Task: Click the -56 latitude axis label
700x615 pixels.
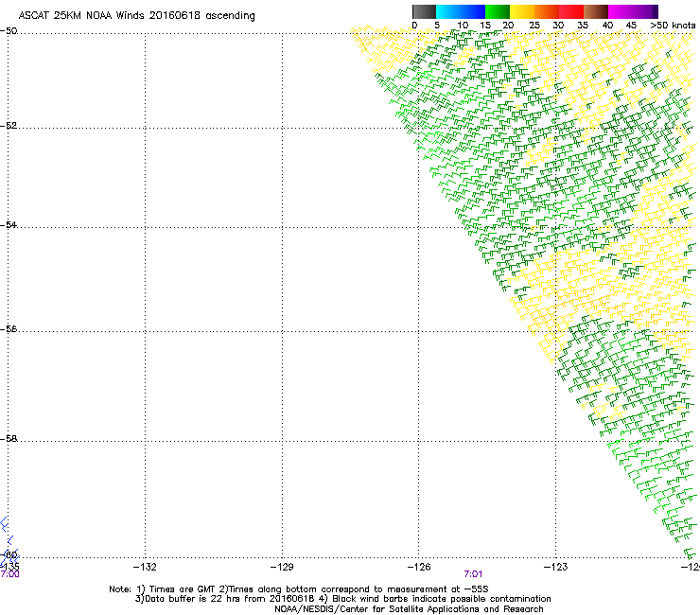Action: point(9,328)
